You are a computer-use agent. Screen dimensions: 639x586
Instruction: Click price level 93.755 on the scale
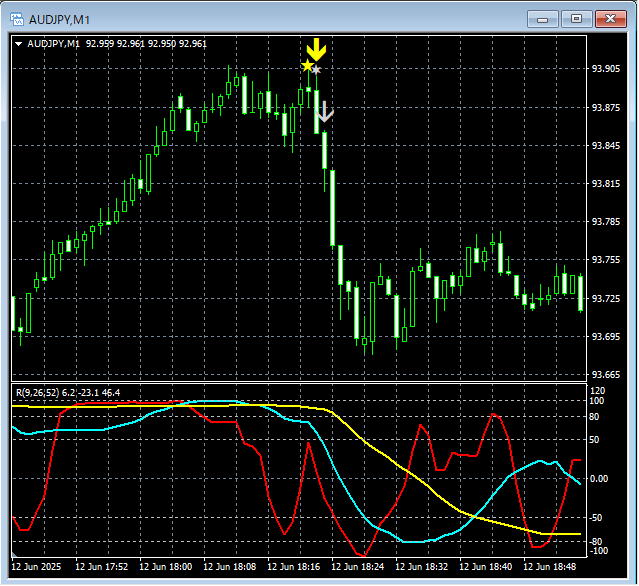606,260
